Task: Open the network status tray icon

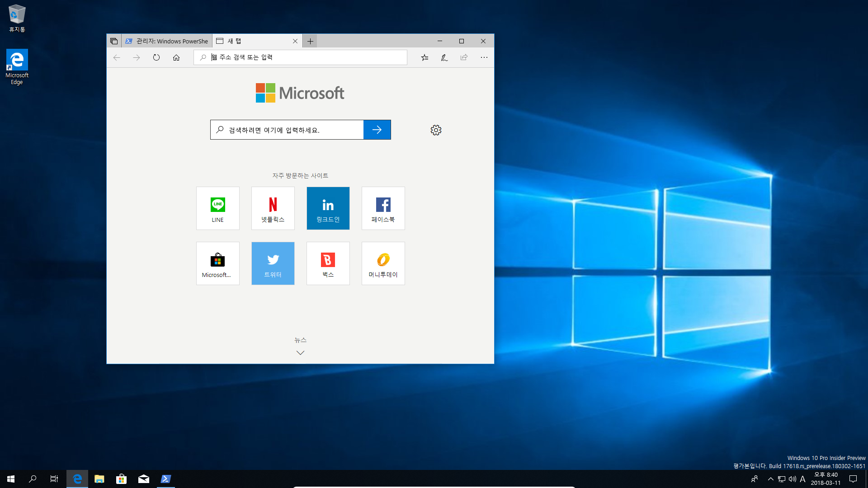Action: click(782, 479)
